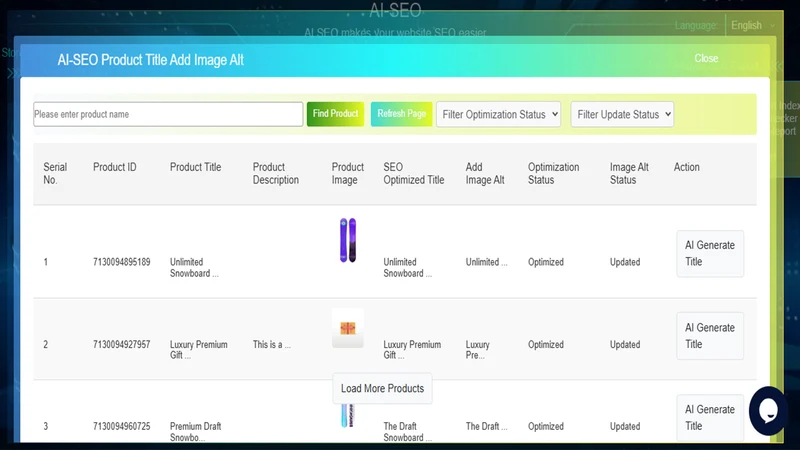Click product ID 7130094927957
Viewport: 800px width, 450px height.
pyautogui.click(x=121, y=344)
